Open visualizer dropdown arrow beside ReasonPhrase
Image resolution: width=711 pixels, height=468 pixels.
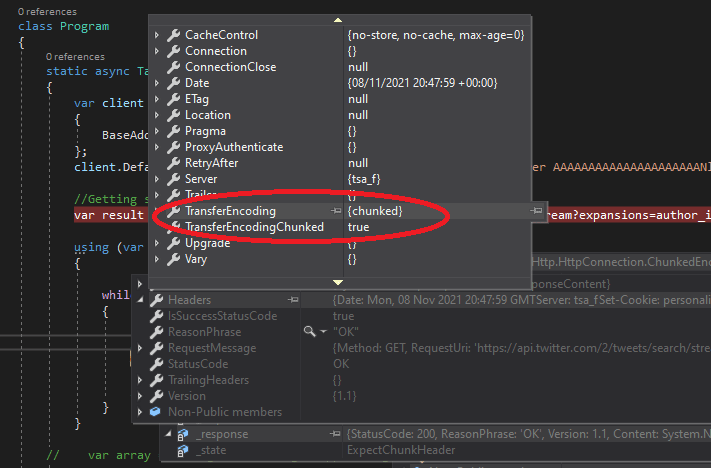tap(323, 332)
